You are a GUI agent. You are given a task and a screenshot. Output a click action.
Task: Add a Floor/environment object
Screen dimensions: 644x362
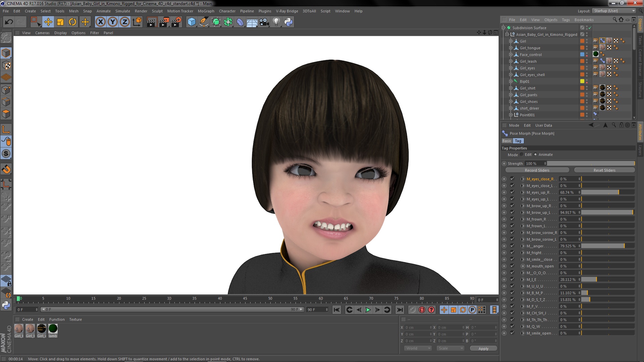pos(252,22)
